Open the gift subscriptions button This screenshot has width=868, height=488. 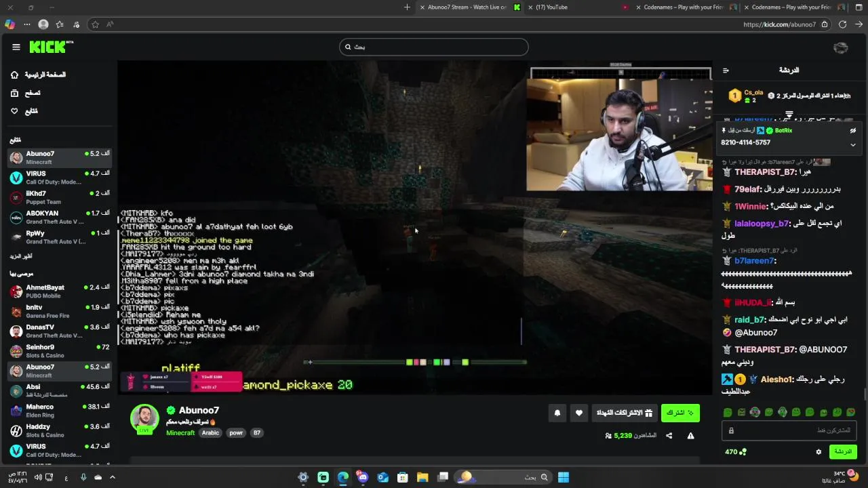click(x=624, y=413)
